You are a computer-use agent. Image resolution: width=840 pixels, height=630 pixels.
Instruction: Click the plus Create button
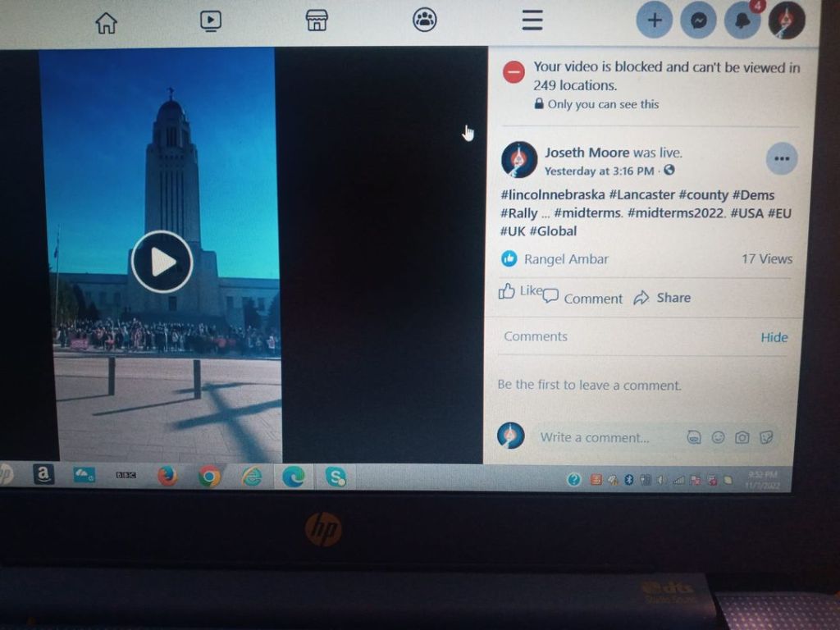coord(654,21)
